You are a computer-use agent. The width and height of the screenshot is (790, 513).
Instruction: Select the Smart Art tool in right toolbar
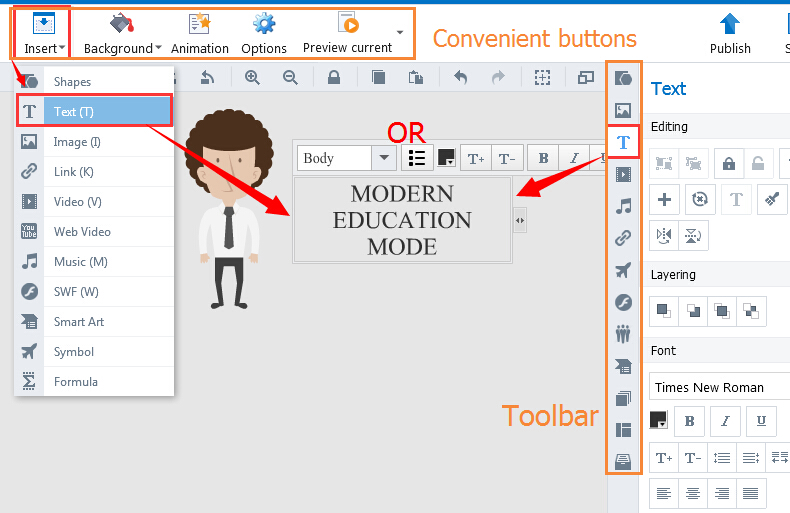[623, 366]
